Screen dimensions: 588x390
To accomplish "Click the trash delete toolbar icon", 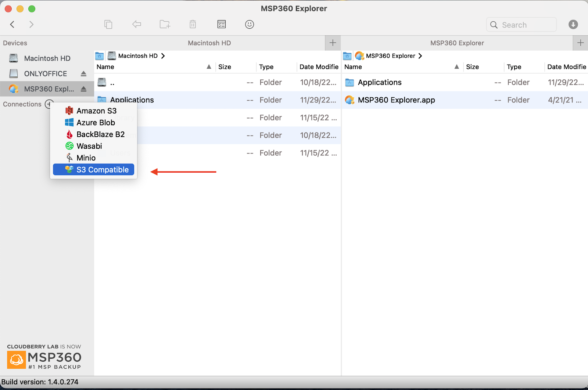I will [x=193, y=25].
